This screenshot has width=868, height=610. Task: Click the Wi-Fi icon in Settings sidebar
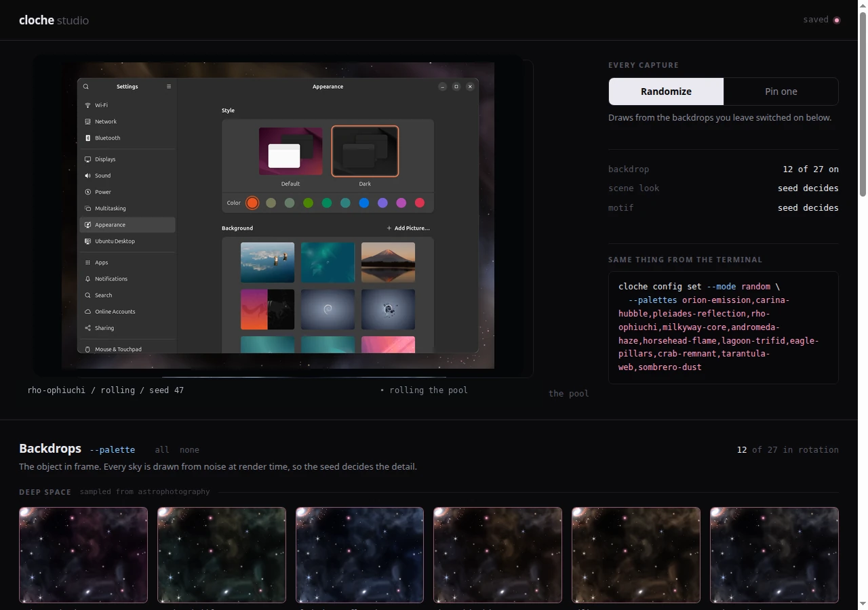pyautogui.click(x=87, y=105)
